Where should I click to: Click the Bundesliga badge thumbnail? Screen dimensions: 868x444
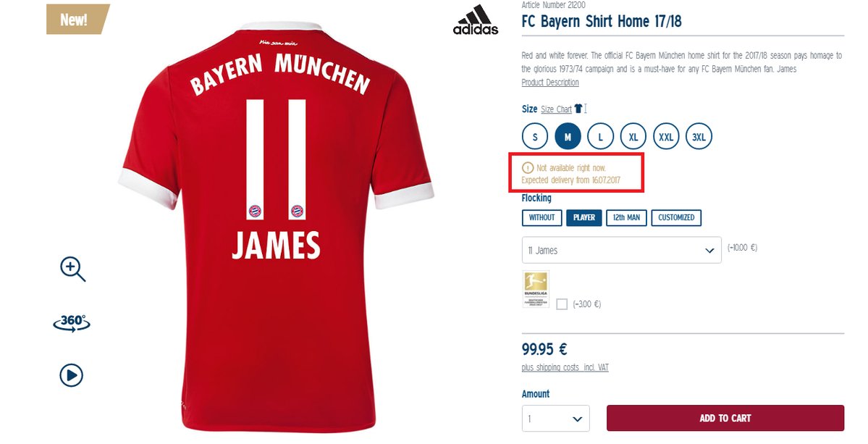pyautogui.click(x=536, y=289)
